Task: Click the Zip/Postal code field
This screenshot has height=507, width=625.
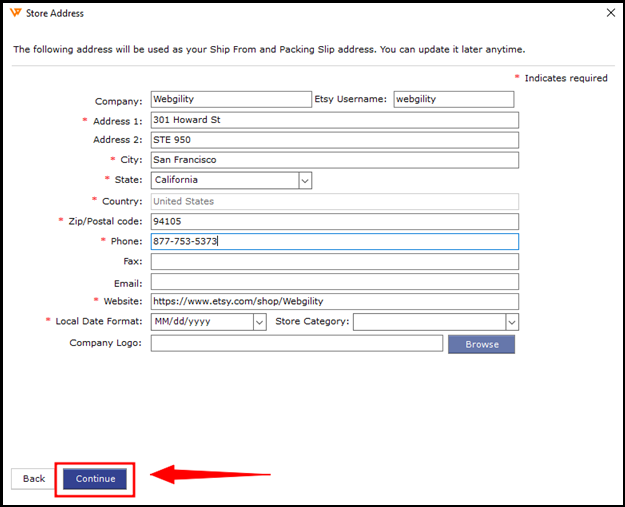Action: point(334,221)
